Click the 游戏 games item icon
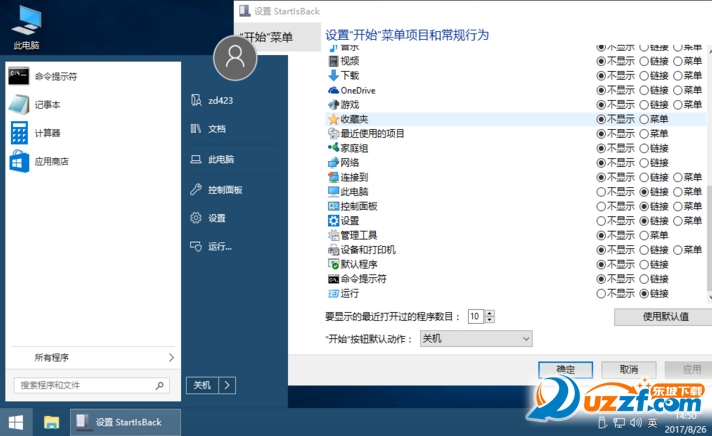This screenshot has height=436, width=712. (333, 104)
